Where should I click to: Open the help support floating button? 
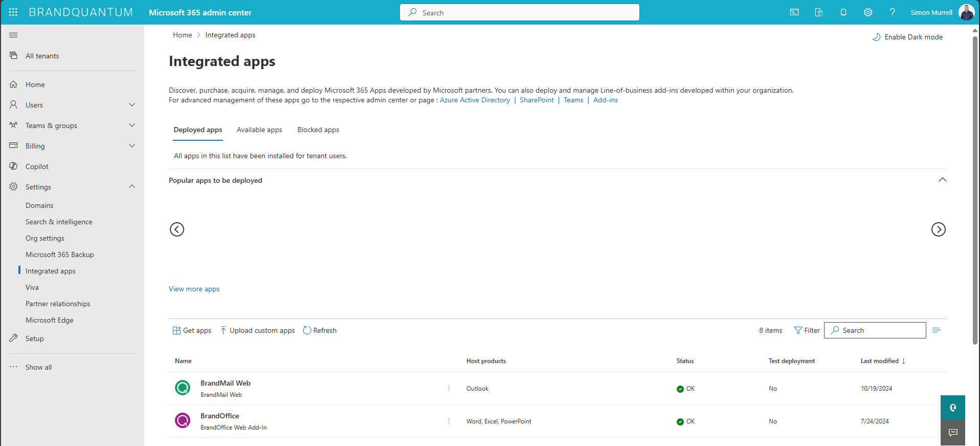[953, 408]
